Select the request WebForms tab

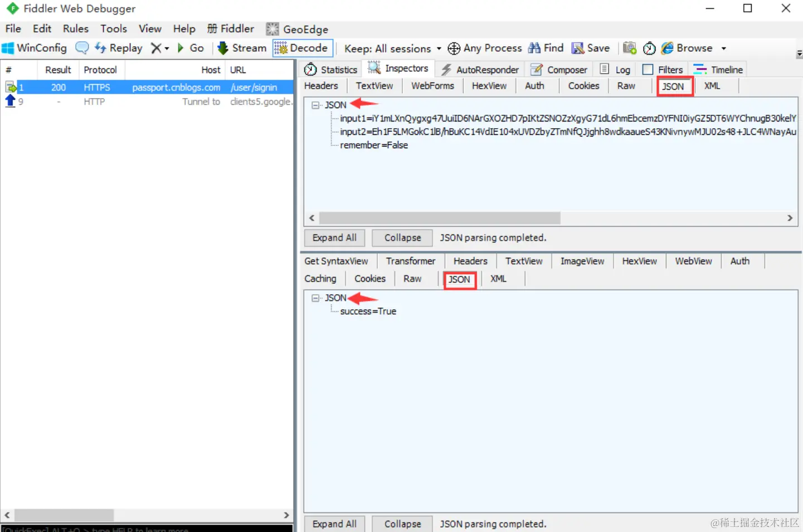pyautogui.click(x=432, y=86)
